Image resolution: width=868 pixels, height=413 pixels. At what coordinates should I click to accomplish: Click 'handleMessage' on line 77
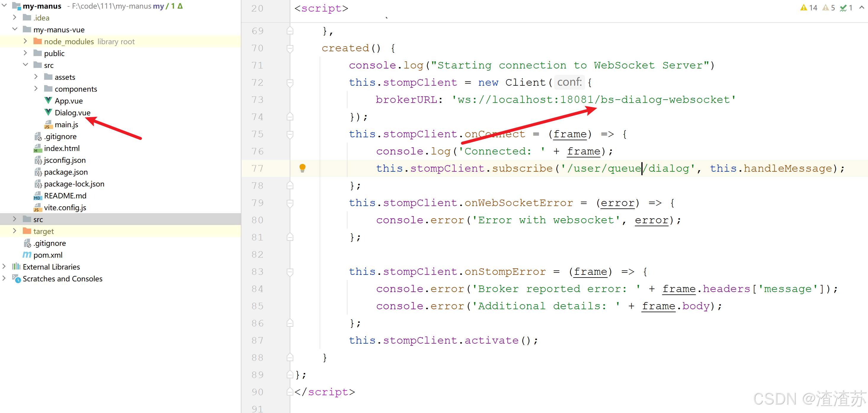tap(788, 169)
